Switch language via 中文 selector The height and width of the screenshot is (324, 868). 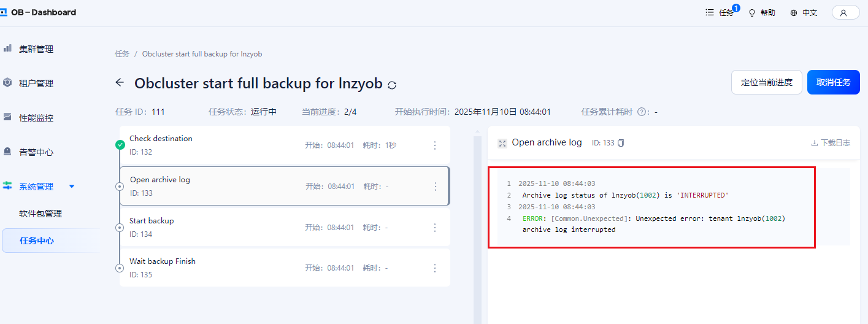pos(804,12)
